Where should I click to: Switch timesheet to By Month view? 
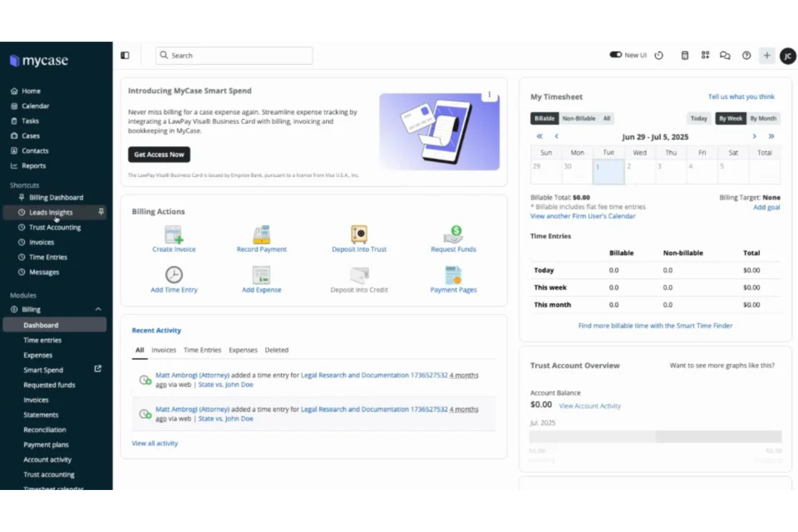[x=763, y=119]
